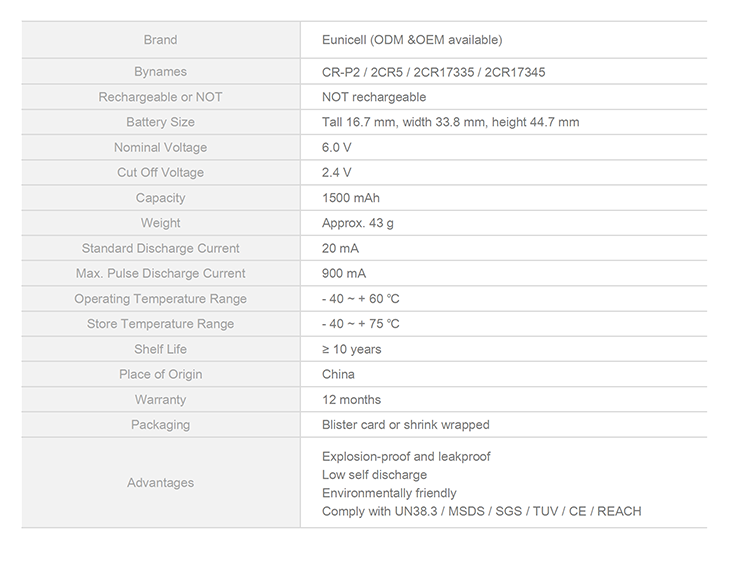750x572 pixels.
Task: Click the Place of Origin China value
Action: click(x=338, y=374)
